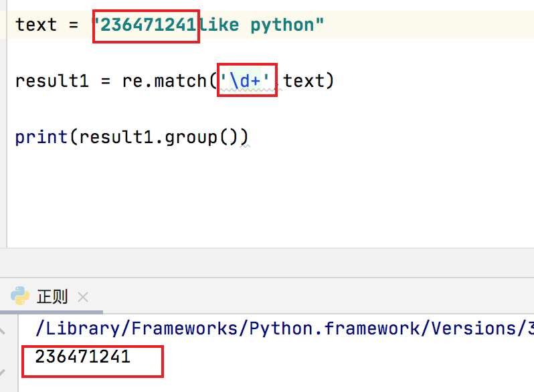Close the '正则' run tab
Viewport: 534px width, 392px height.
(83, 297)
